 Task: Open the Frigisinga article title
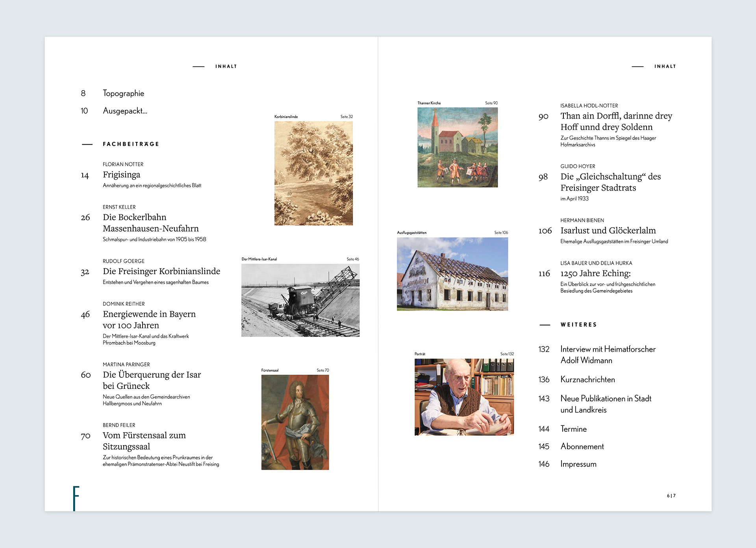[x=121, y=175]
